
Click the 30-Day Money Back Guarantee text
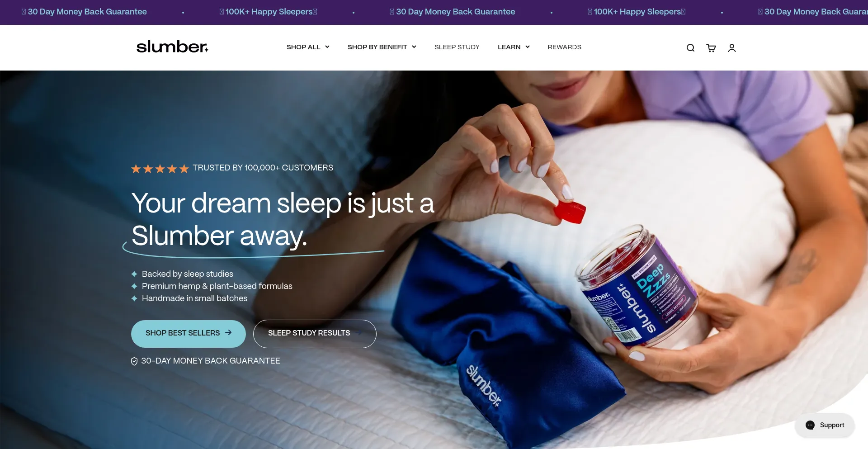[x=211, y=361]
